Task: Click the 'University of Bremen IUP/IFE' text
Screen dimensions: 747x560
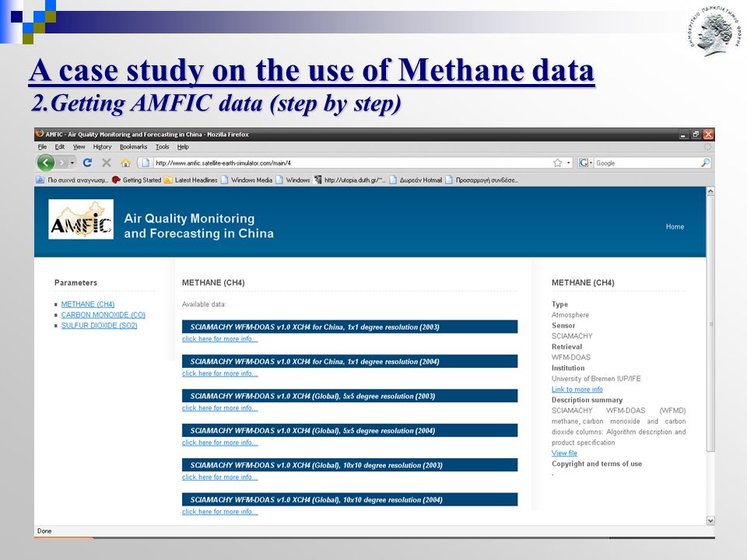Action: (596, 379)
